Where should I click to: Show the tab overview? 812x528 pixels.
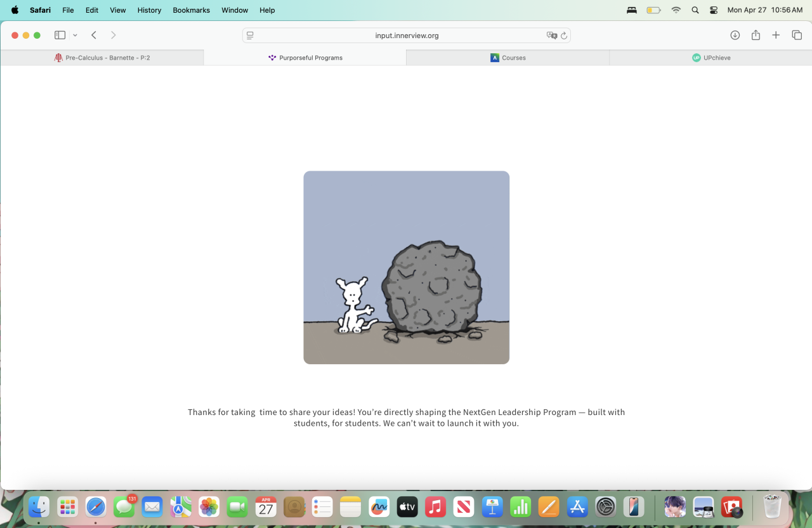click(797, 36)
